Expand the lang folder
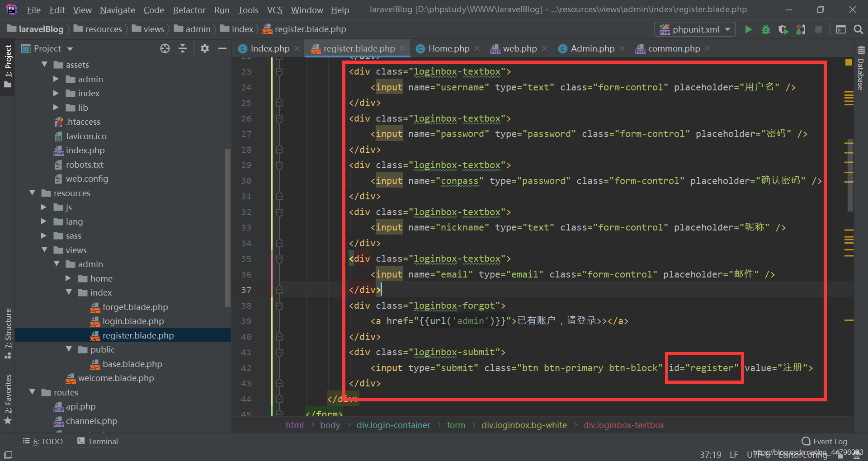 click(x=44, y=221)
